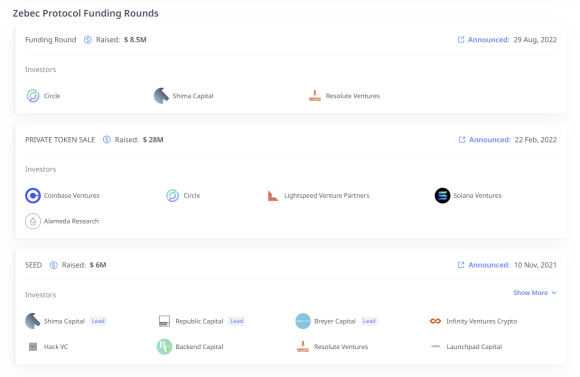Click the Shima Capital horse logo in first round
The width and height of the screenshot is (580, 377).
pyautogui.click(x=161, y=96)
